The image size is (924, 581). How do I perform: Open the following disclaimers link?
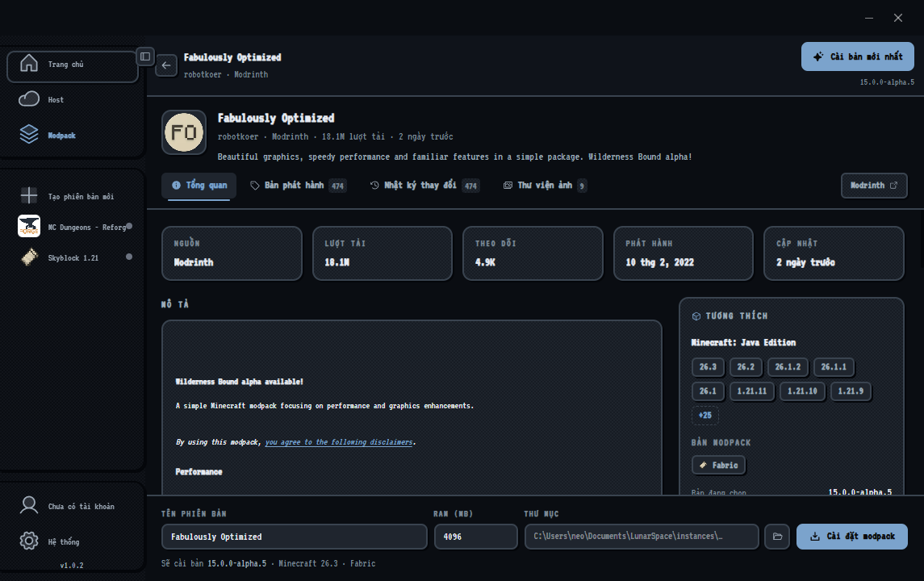coord(339,442)
